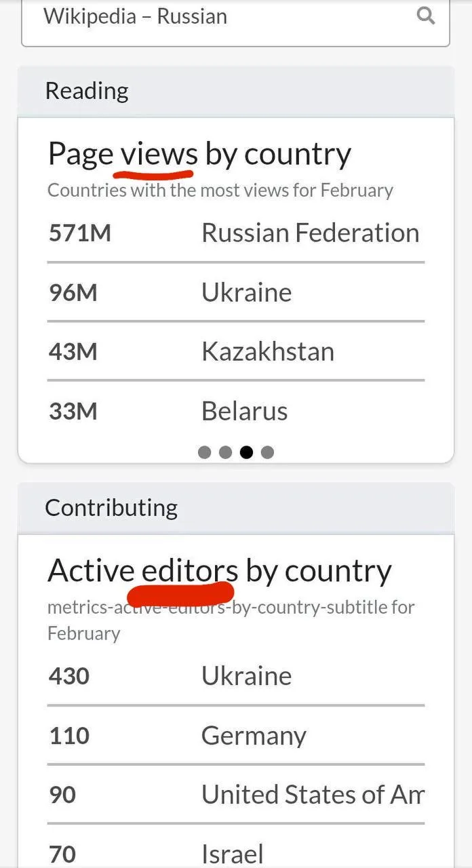Click the active third carousel dot

246,452
